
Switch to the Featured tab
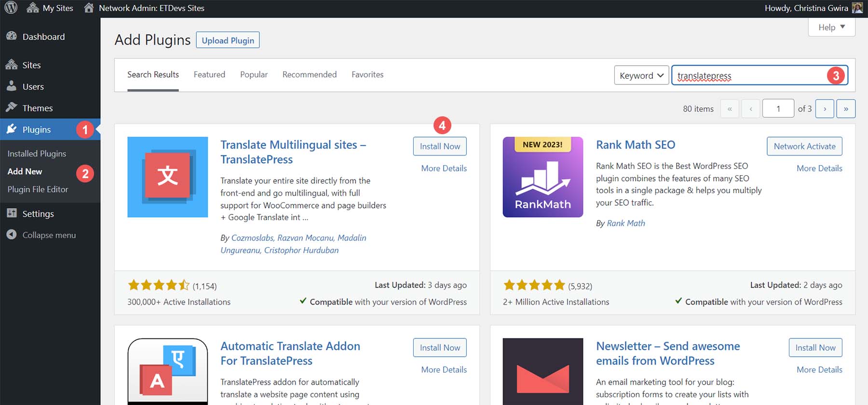pyautogui.click(x=209, y=74)
